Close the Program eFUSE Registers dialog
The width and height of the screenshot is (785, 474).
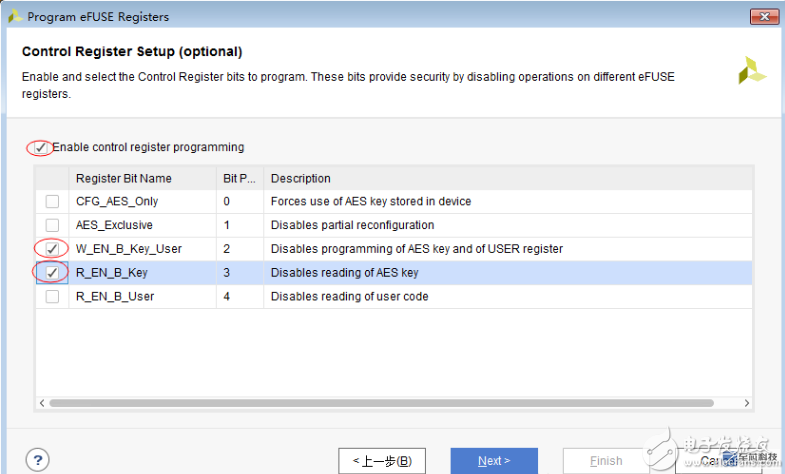point(763,16)
